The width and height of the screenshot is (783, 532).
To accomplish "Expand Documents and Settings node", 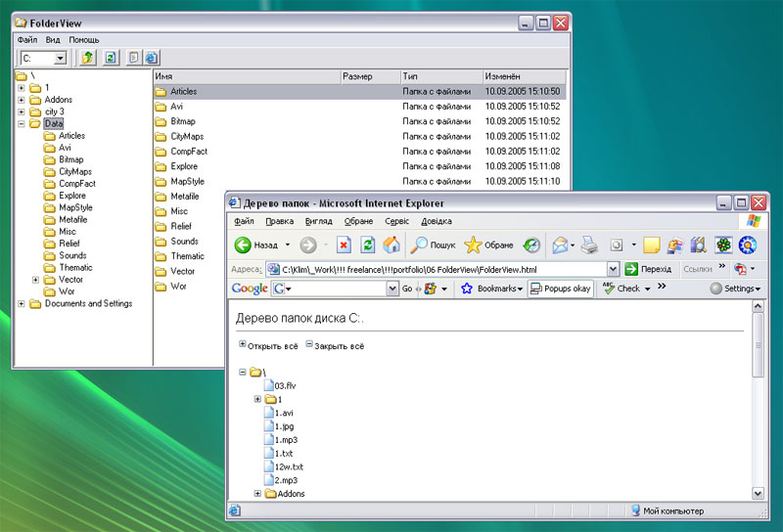I will 22,304.
